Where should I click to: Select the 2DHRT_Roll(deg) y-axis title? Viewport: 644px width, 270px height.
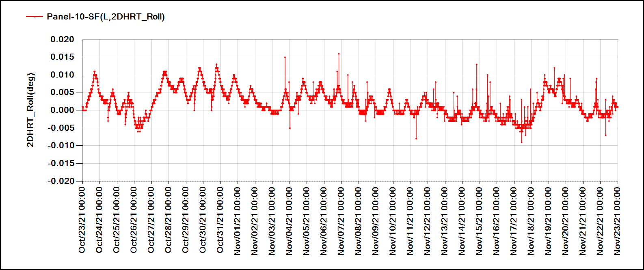[31, 110]
